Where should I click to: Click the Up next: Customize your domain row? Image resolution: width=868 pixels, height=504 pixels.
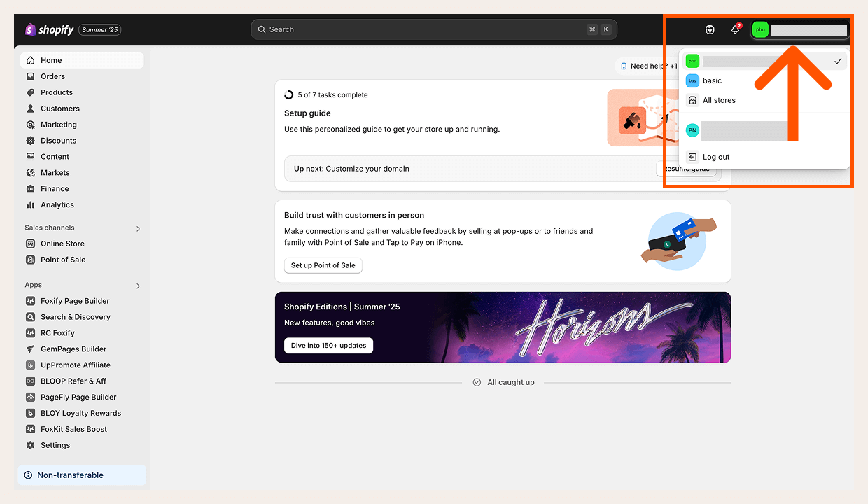(503, 169)
